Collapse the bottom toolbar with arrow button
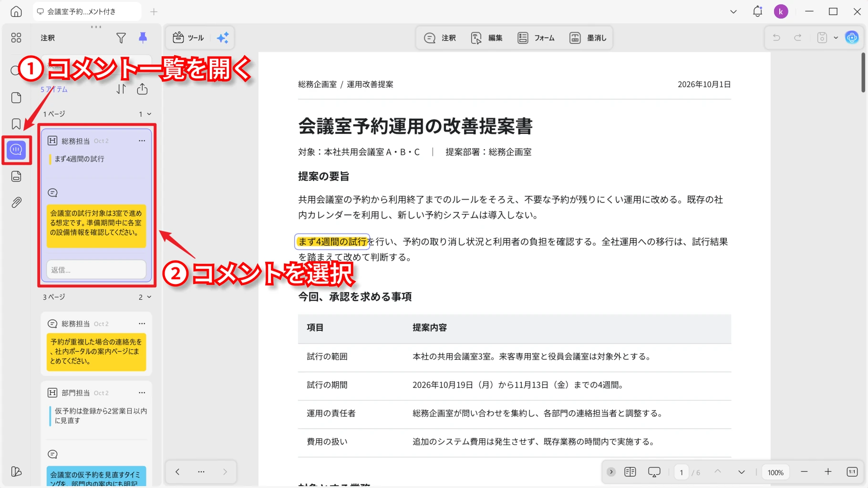Viewport: 868px width, 488px height. (611, 472)
